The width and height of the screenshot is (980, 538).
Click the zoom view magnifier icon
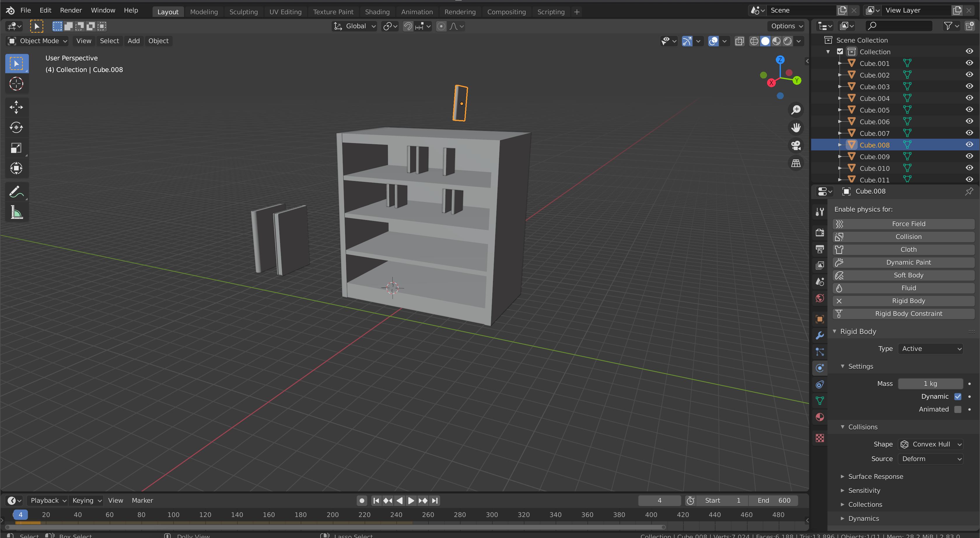(x=796, y=110)
